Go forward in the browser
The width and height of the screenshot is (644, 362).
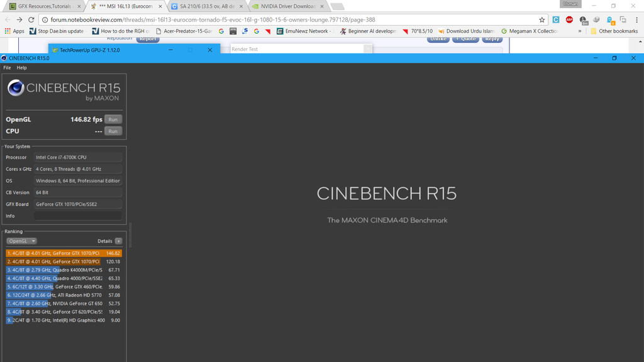[x=19, y=19]
